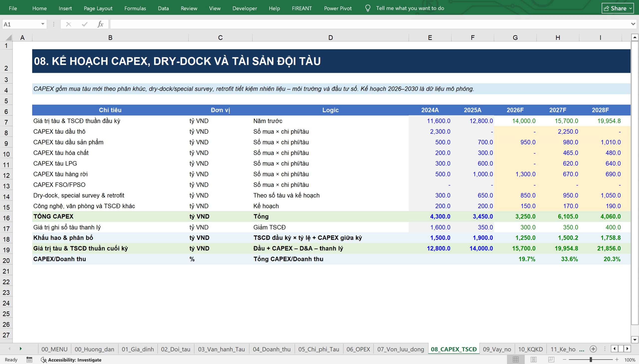Select the 33.6% CAPEX/Doanh thu cell
639x364 pixels.
click(558, 259)
